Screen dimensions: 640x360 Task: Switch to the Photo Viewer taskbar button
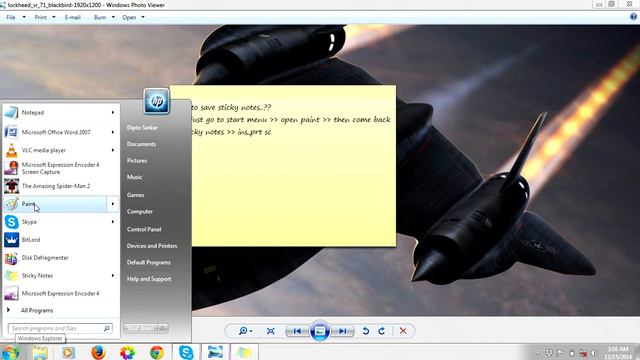(x=215, y=352)
